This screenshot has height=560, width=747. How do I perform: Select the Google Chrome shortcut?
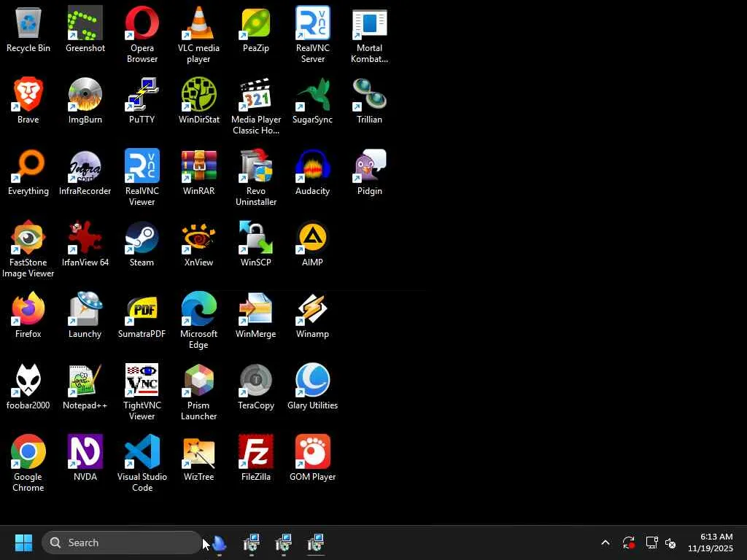[x=28, y=463]
